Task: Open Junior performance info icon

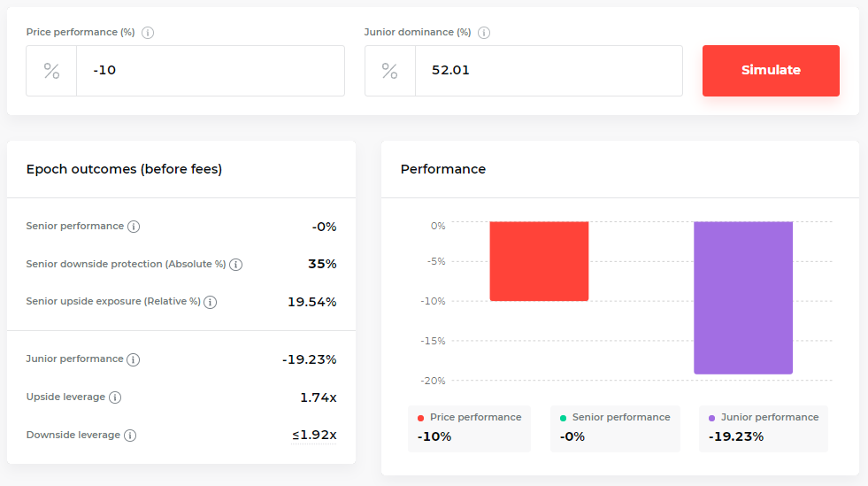Action: tap(133, 359)
